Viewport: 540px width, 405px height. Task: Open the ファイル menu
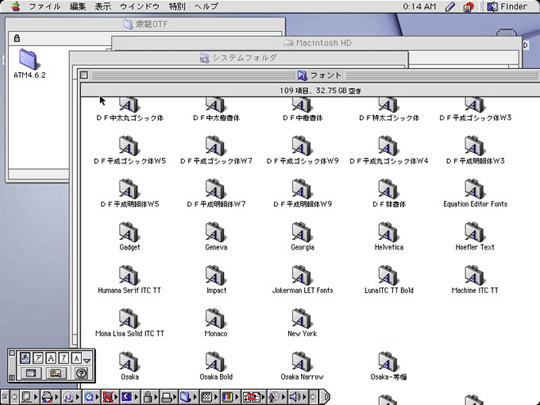click(x=44, y=6)
